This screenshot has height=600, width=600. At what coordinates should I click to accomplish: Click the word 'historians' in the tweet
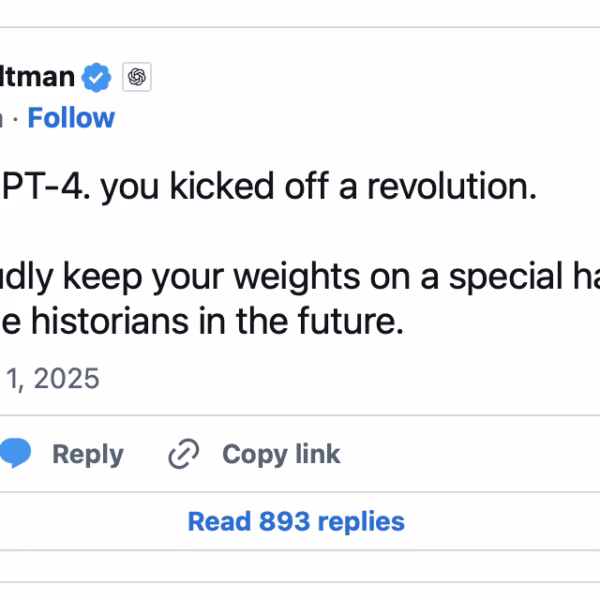point(110,321)
